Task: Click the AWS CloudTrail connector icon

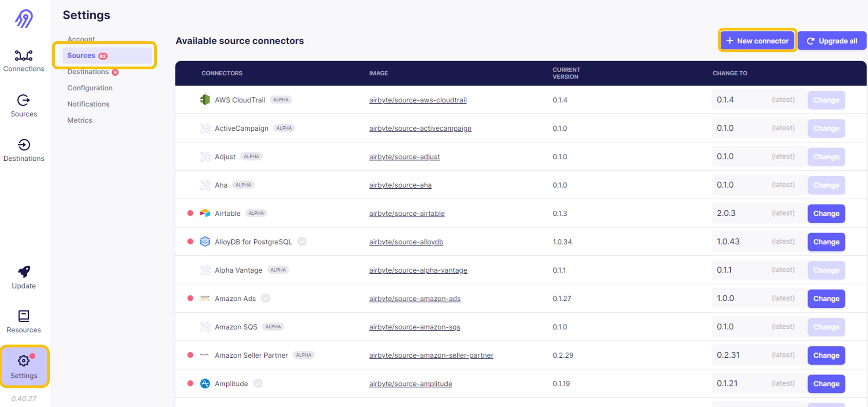Action: click(205, 100)
